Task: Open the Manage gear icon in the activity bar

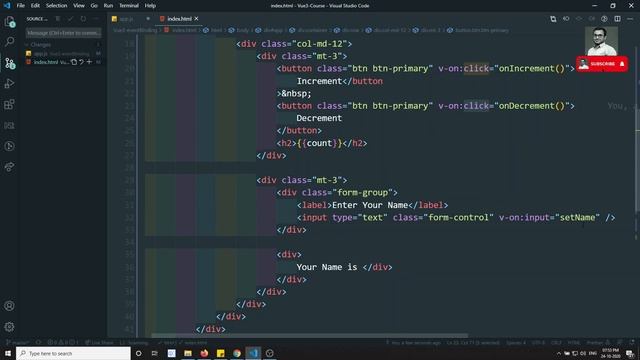Action: [x=9, y=327]
